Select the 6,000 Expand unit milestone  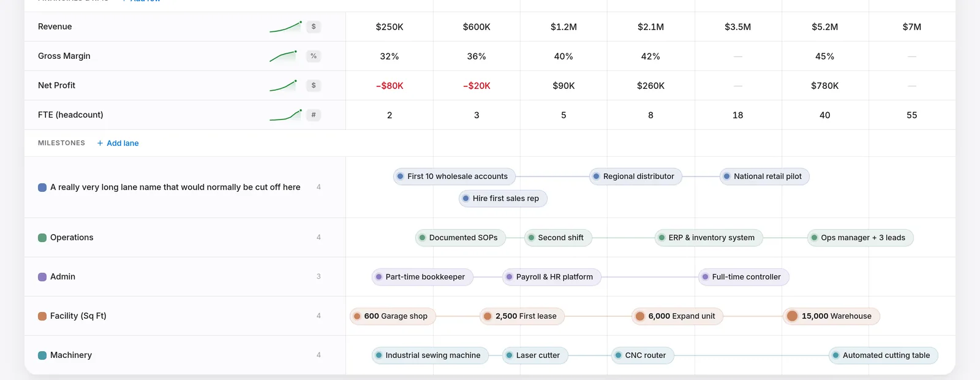677,316
